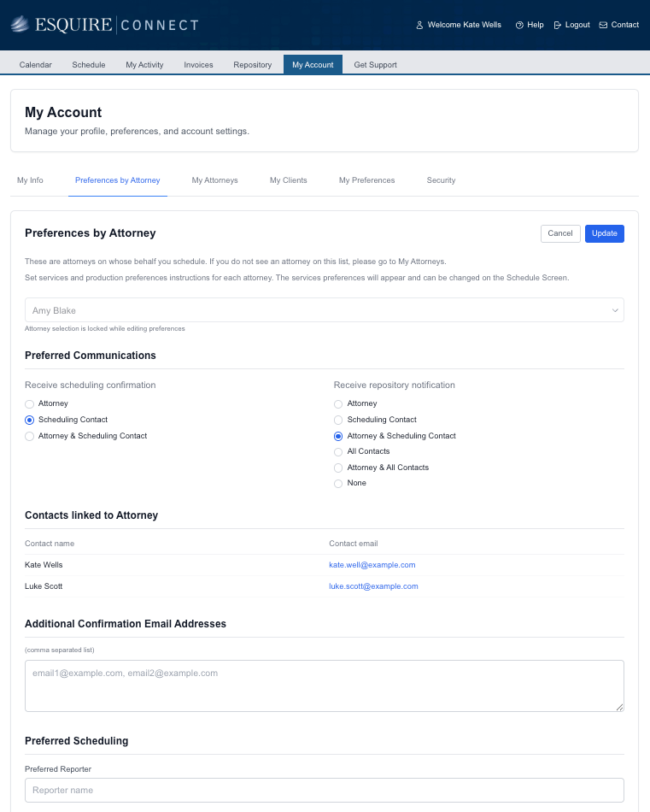Switch to the My Attorneys tab
Screen dimensions: 650x812
pos(214,180)
